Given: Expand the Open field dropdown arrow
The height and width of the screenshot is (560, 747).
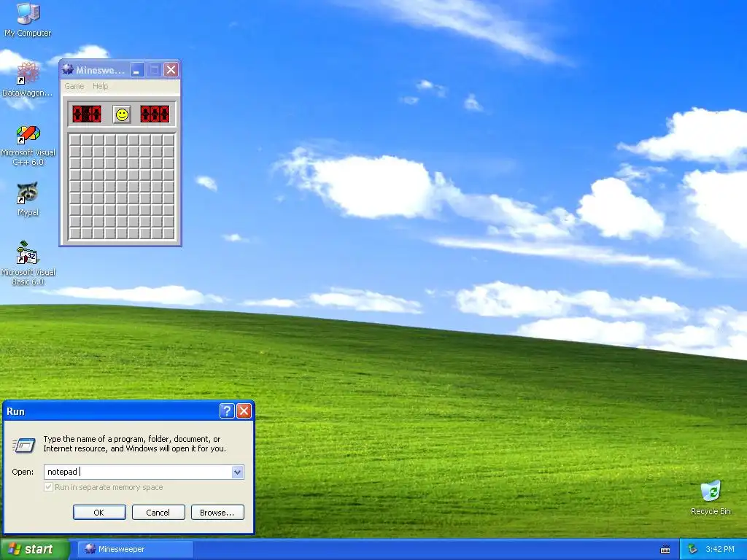Looking at the screenshot, I should coord(237,472).
